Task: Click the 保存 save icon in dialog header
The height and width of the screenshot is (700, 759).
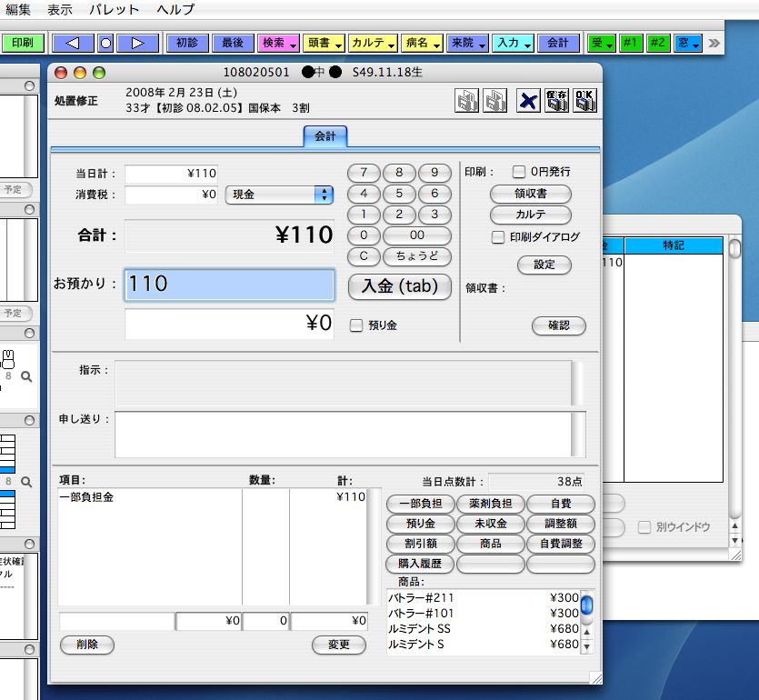Action: click(x=557, y=101)
